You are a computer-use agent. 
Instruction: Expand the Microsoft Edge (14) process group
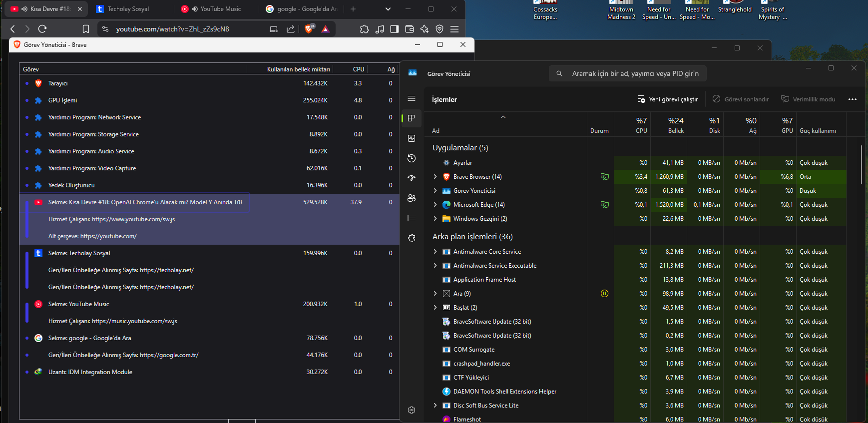click(x=435, y=205)
